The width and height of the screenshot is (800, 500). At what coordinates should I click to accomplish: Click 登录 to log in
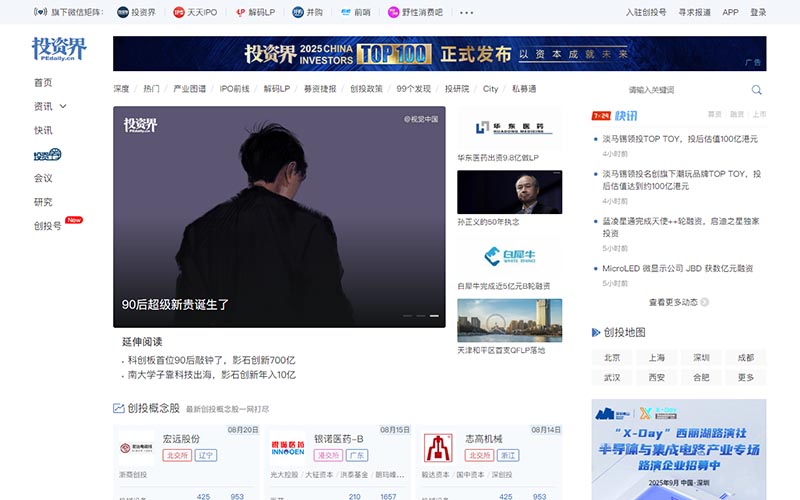tap(758, 12)
